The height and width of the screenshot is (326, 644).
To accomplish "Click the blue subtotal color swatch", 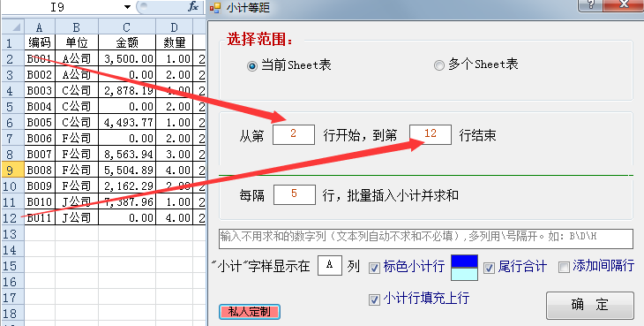I will pyautogui.click(x=465, y=262).
